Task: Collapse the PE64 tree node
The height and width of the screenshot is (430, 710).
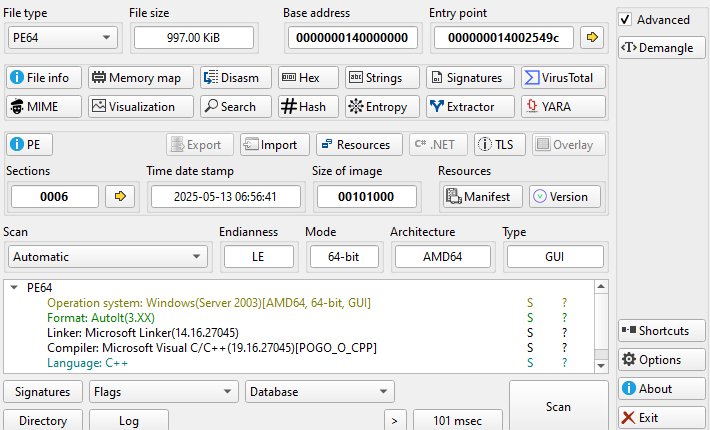Action: point(13,287)
